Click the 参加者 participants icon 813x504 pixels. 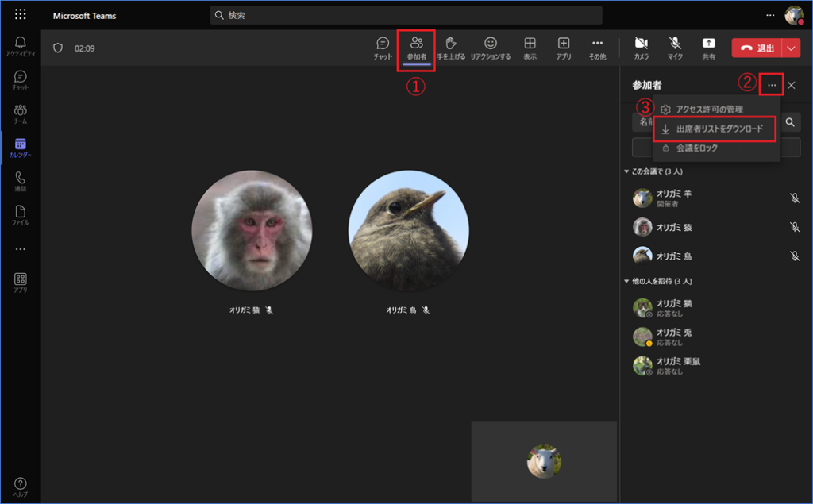coord(416,48)
